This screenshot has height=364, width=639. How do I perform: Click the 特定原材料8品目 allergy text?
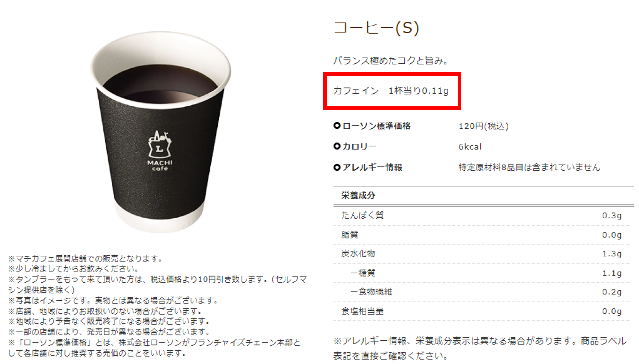point(529,167)
